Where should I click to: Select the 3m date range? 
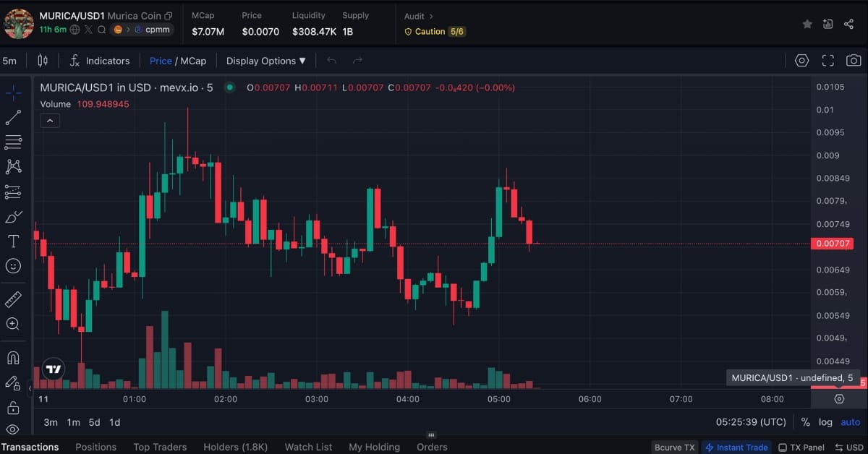[x=51, y=422]
